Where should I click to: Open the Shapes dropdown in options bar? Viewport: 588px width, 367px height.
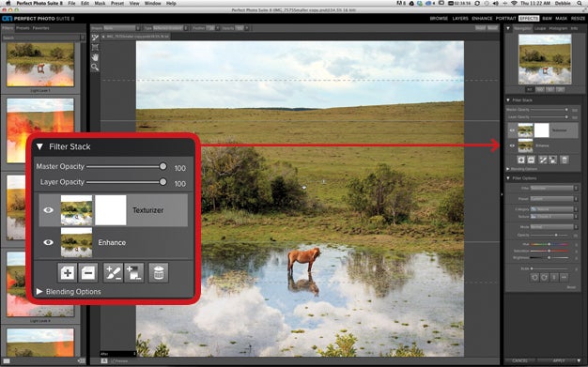pyautogui.click(x=121, y=28)
